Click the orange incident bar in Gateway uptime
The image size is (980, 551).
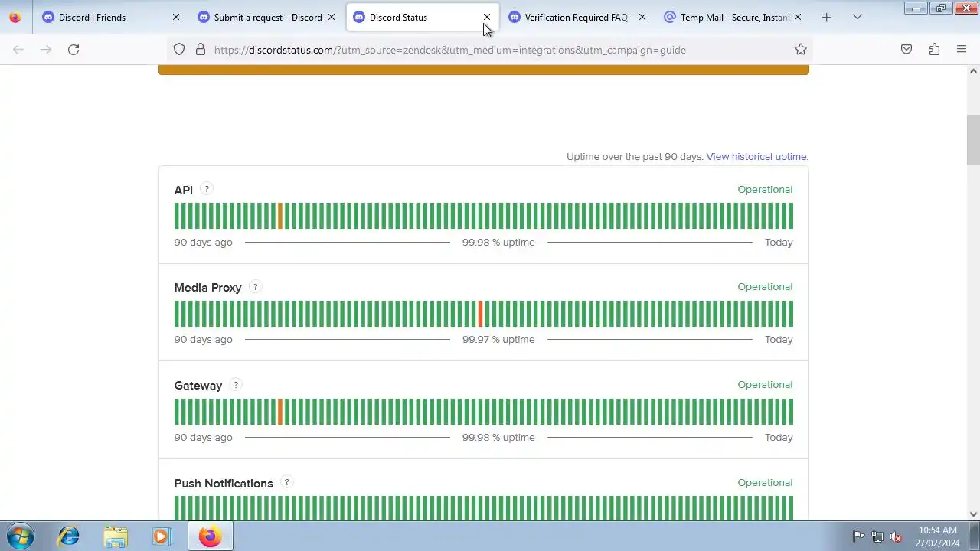click(x=280, y=412)
